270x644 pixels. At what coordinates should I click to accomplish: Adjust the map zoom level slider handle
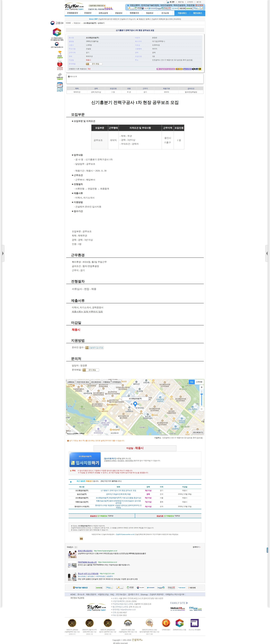tap(201, 394)
